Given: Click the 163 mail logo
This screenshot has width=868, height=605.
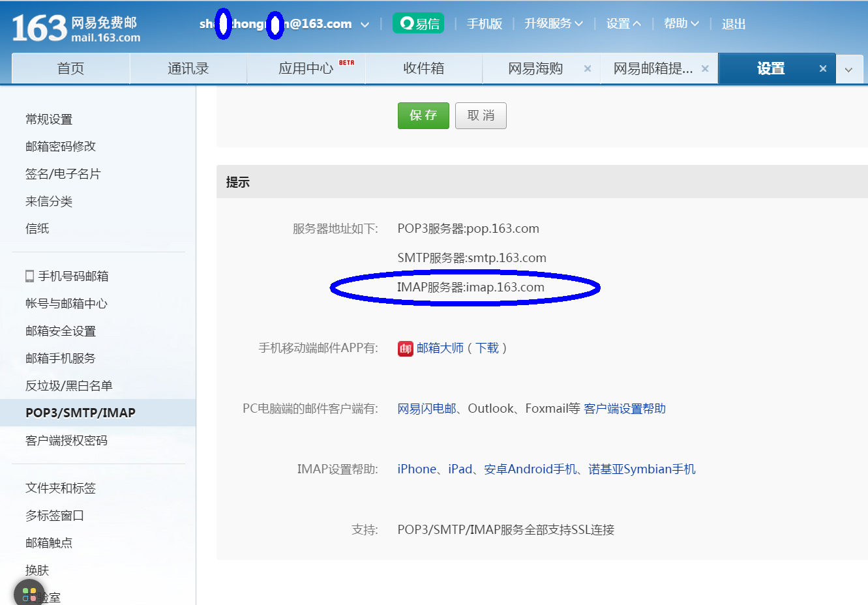Looking at the screenshot, I should pyautogui.click(x=76, y=29).
